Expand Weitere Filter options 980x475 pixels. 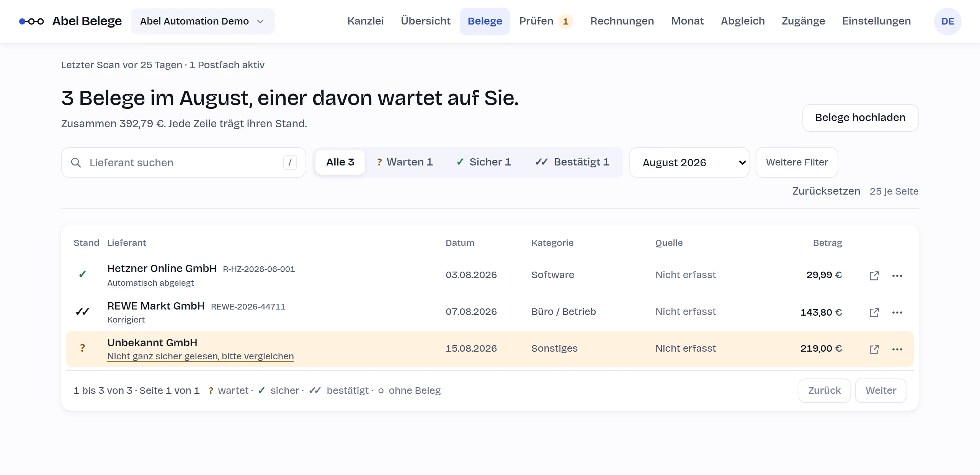(797, 162)
